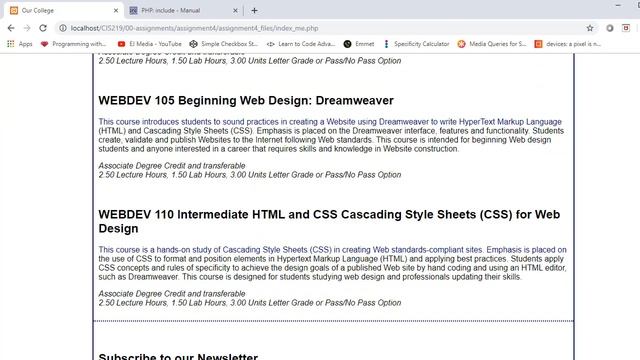
Task: Switch to the Our College tab
Action: 63,11
